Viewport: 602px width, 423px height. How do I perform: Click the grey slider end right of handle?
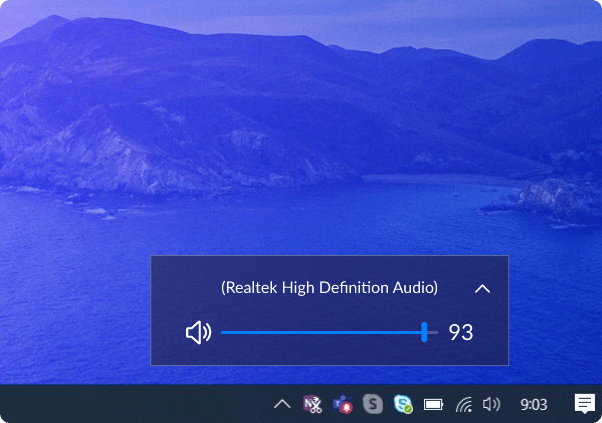coord(433,333)
